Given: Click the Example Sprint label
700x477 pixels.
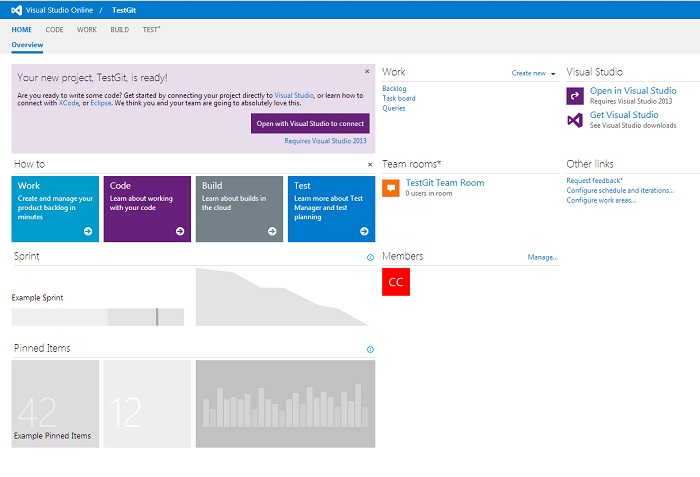Looking at the screenshot, I should (37, 297).
